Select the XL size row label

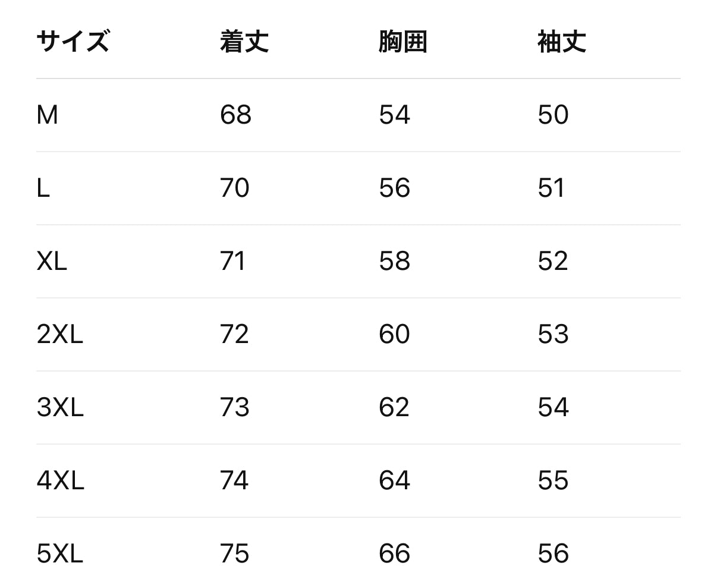click(x=52, y=261)
